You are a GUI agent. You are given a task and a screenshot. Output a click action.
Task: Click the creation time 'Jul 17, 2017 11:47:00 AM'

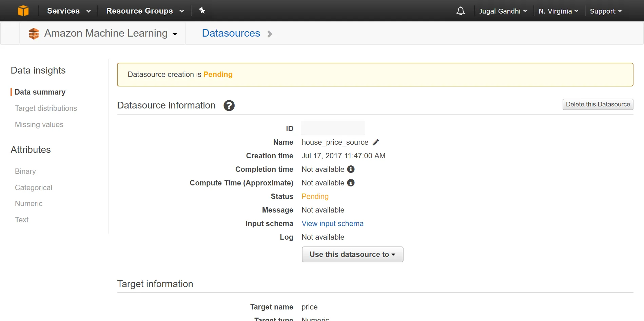(343, 156)
